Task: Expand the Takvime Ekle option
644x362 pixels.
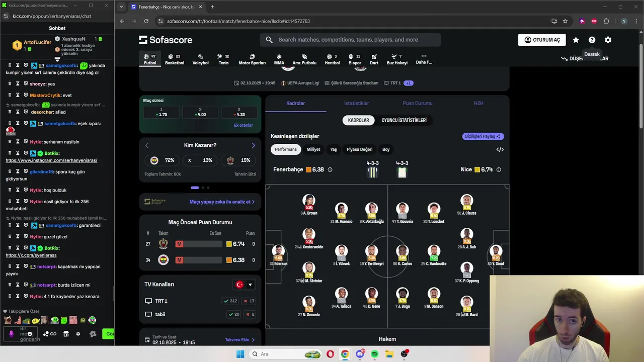Action: coord(240,340)
